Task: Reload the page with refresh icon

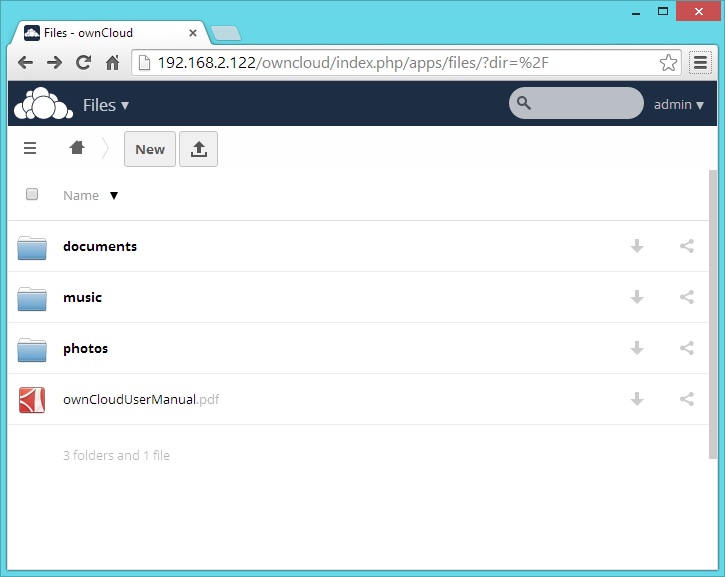Action: (84, 62)
